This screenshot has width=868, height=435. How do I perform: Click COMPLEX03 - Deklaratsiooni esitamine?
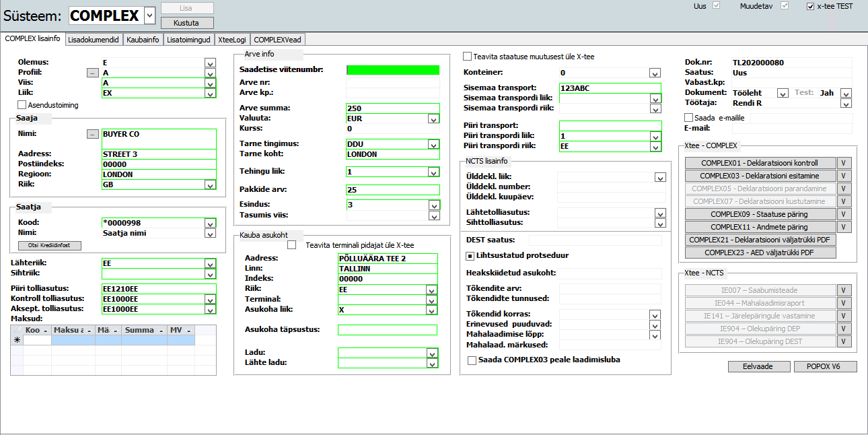(x=760, y=176)
